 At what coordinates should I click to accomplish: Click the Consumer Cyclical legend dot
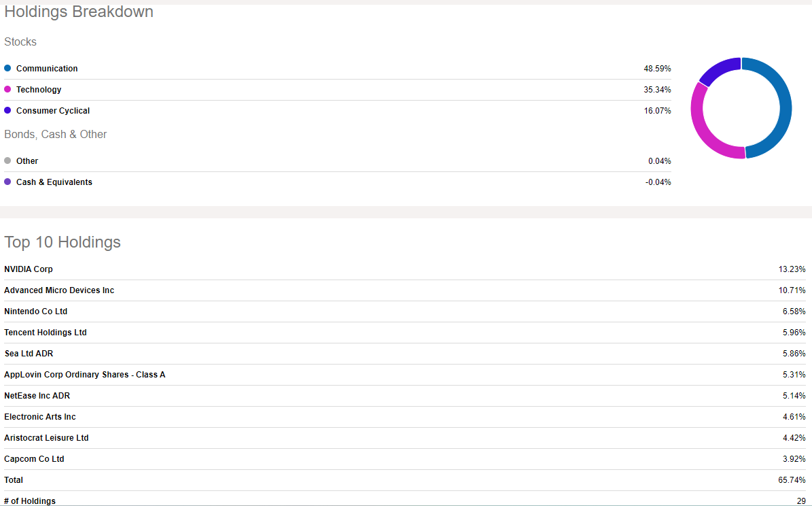click(7, 111)
